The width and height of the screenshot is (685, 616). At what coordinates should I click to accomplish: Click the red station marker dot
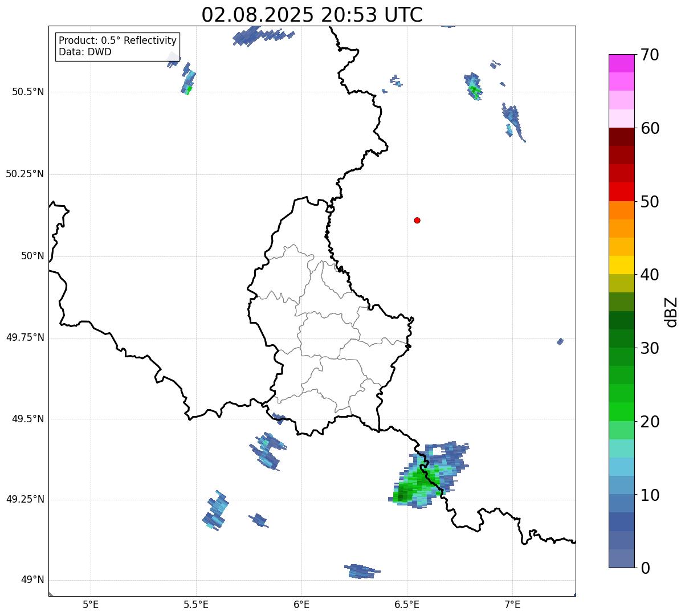coord(417,220)
